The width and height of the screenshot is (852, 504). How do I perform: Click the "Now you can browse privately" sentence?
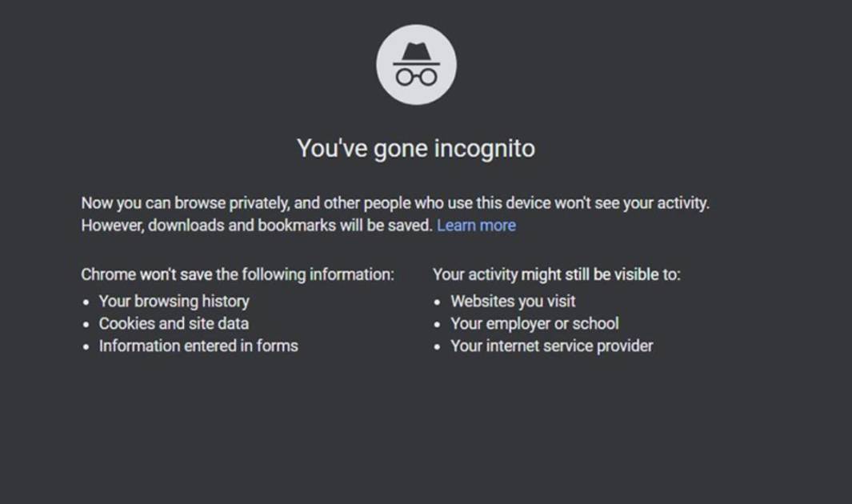pyautogui.click(x=395, y=203)
